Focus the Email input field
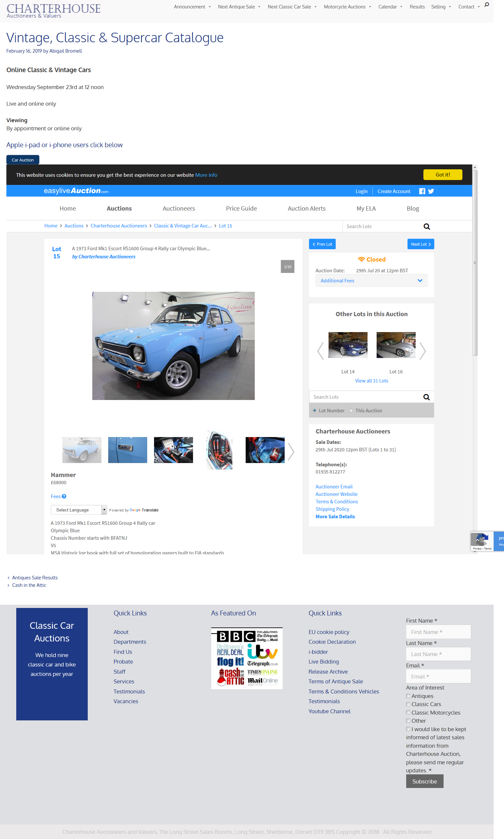This screenshot has width=504, height=839. (438, 676)
